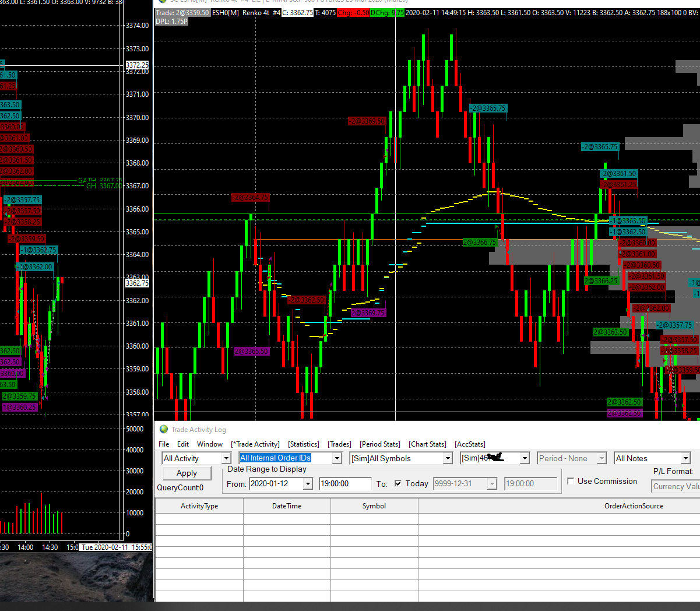
Task: Expand the [Sim]All Symbols dropdown
Action: [x=448, y=459]
